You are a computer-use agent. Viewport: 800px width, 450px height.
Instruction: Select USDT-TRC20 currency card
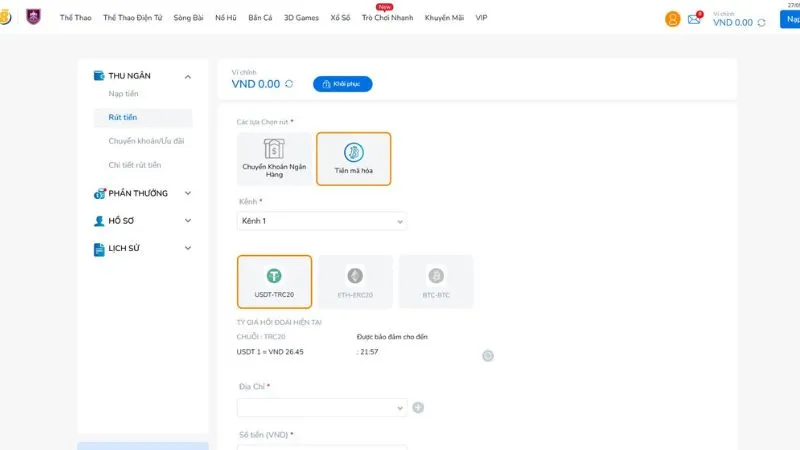(x=274, y=282)
